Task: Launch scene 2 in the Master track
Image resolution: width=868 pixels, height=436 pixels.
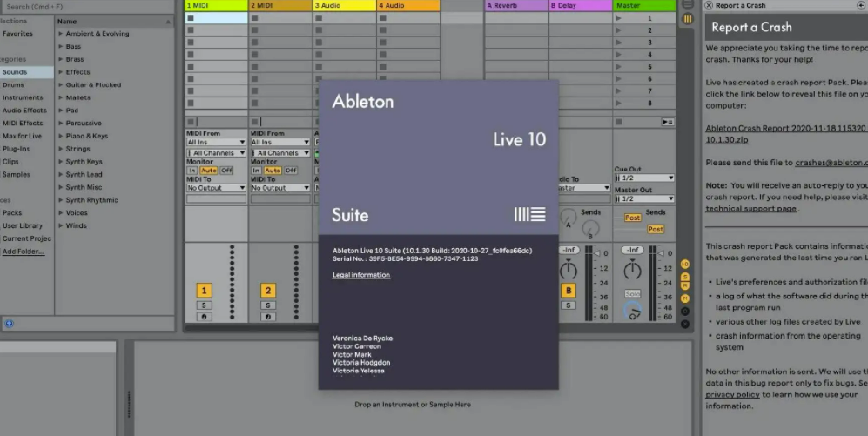Action: (618, 30)
